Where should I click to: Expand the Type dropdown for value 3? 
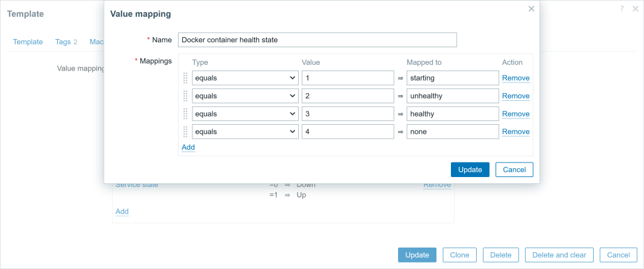click(x=245, y=114)
